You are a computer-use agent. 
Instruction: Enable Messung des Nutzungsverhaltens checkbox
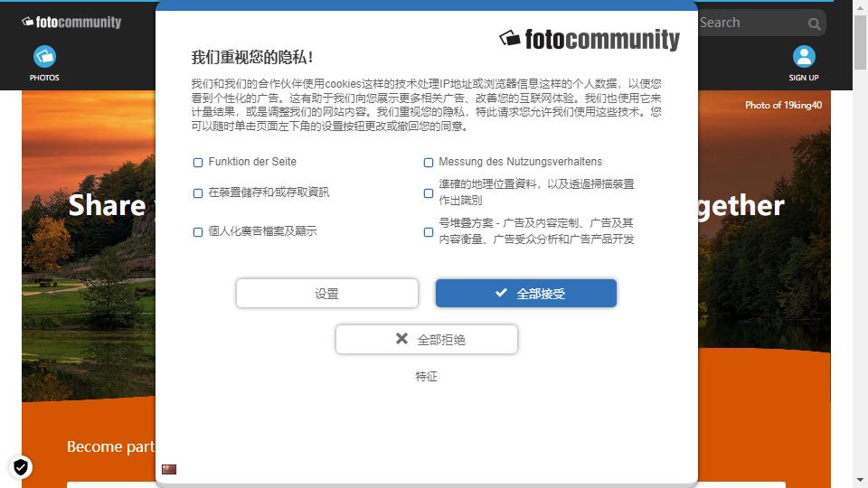(428, 162)
